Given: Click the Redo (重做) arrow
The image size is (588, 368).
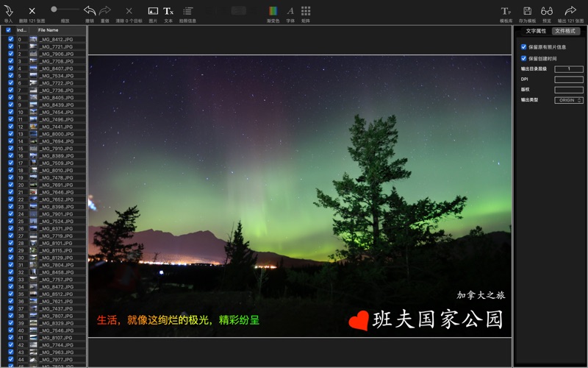Looking at the screenshot, I should [105, 10].
